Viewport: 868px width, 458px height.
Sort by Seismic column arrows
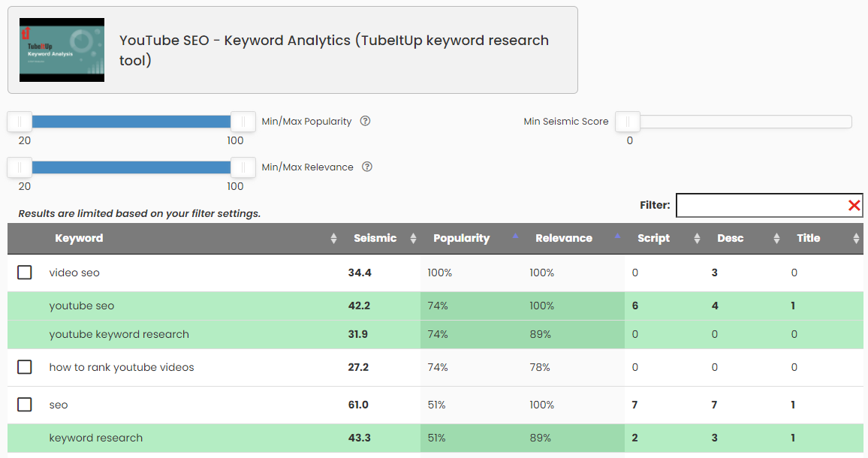(x=413, y=238)
